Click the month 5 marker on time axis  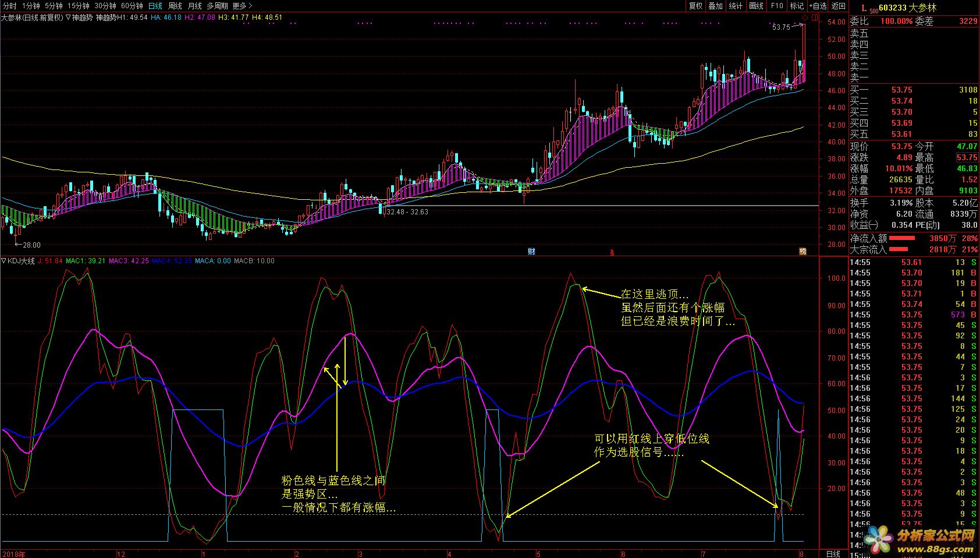pos(538,554)
